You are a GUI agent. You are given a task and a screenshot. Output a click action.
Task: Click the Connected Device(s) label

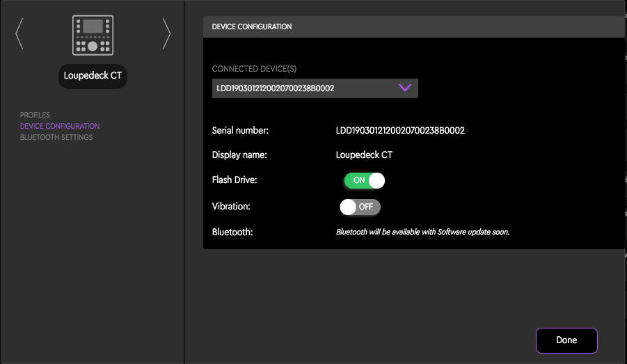(254, 69)
